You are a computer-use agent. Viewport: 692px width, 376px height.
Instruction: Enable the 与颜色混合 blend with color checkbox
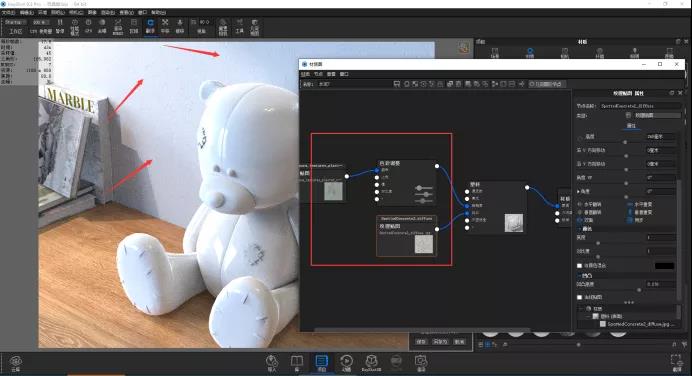579,266
